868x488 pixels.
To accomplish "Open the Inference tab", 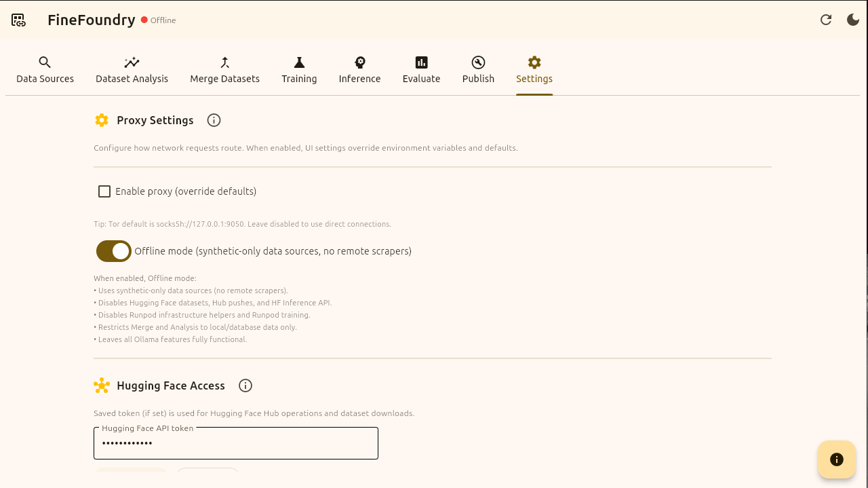I will pos(360,71).
